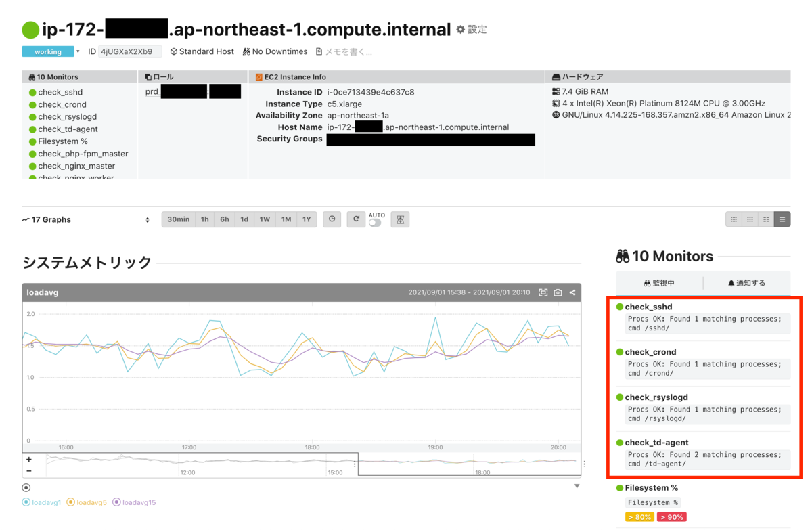812x530 pixels.
Task: Select the 1d time range
Action: click(x=244, y=219)
